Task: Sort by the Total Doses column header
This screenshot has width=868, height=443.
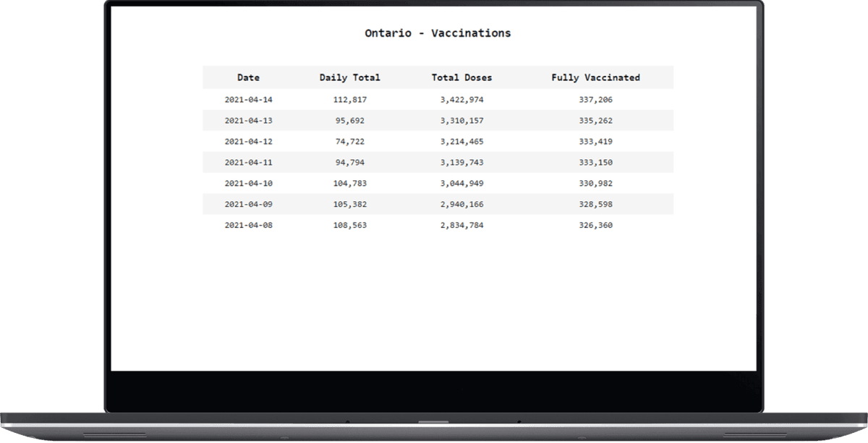Action: point(463,77)
